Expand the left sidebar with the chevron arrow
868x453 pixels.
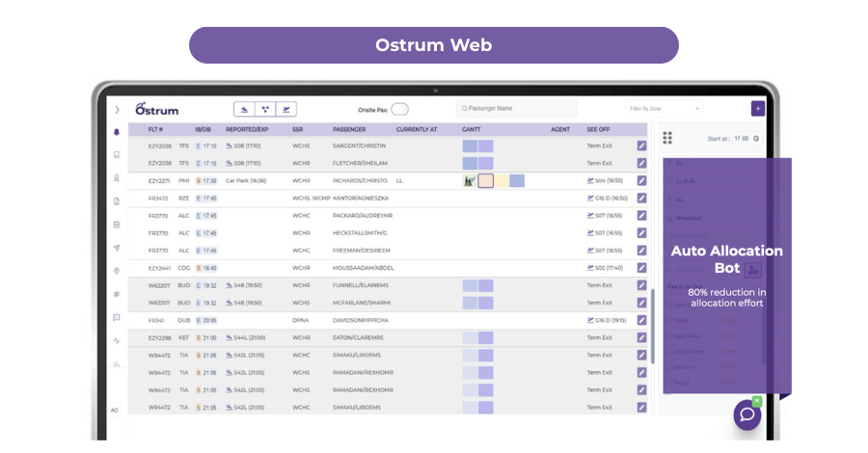click(117, 110)
